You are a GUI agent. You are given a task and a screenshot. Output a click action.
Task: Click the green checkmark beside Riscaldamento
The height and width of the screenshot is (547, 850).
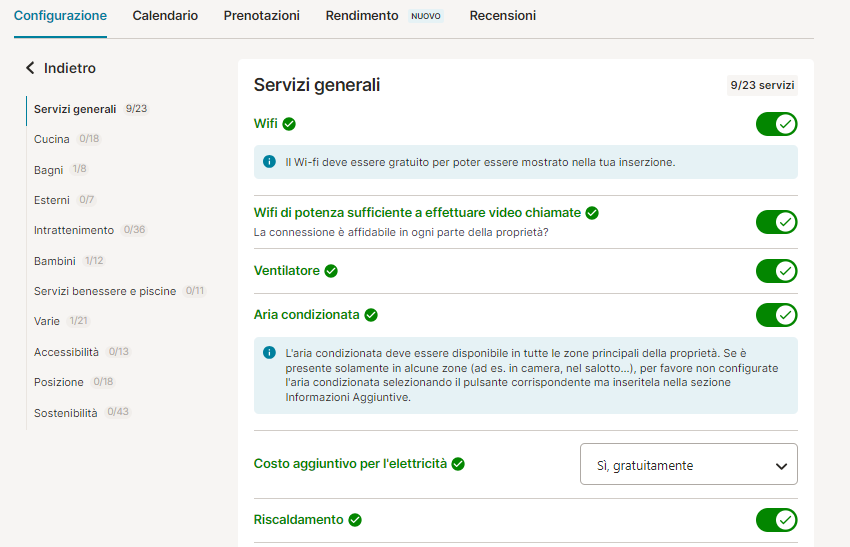(355, 520)
